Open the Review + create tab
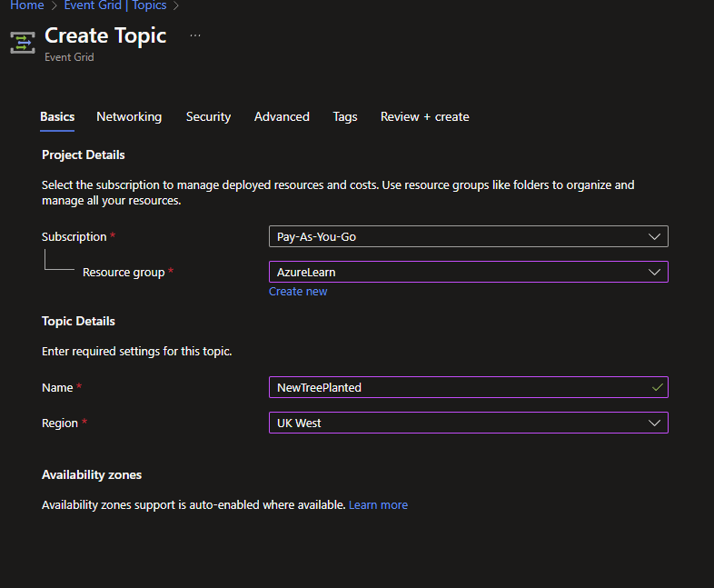714x588 pixels. coord(424,116)
